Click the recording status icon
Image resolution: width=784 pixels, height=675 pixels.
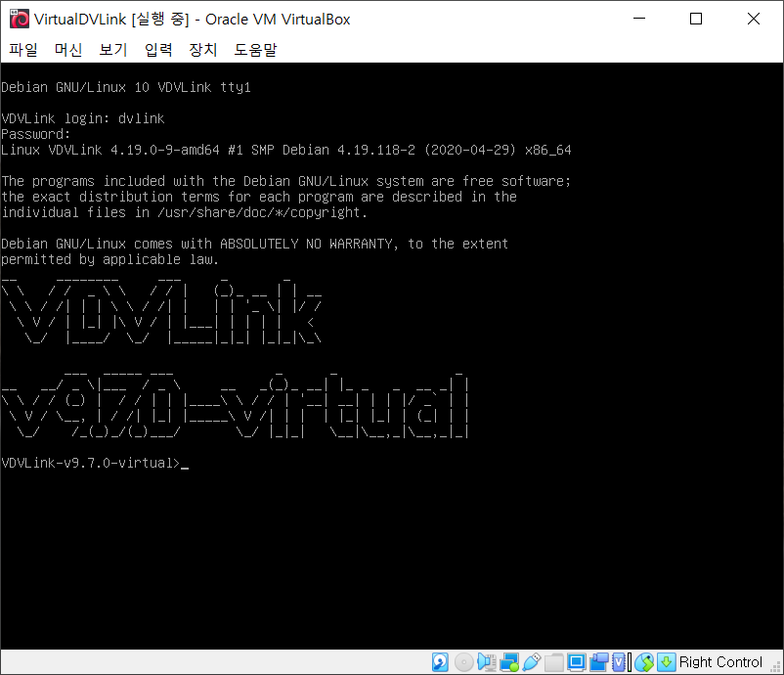point(599,662)
